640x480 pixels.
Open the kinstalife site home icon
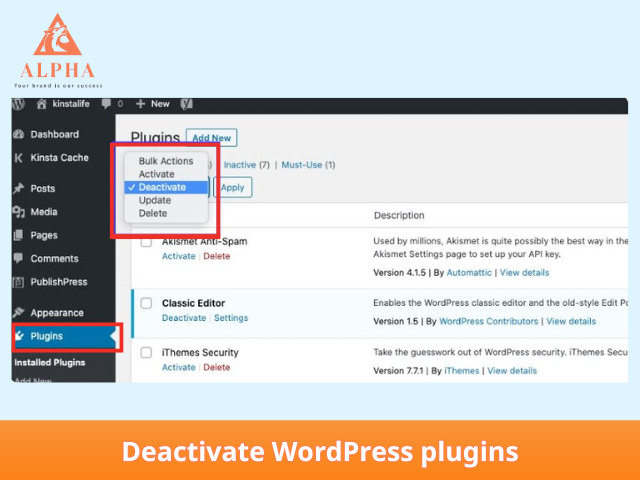click(42, 104)
